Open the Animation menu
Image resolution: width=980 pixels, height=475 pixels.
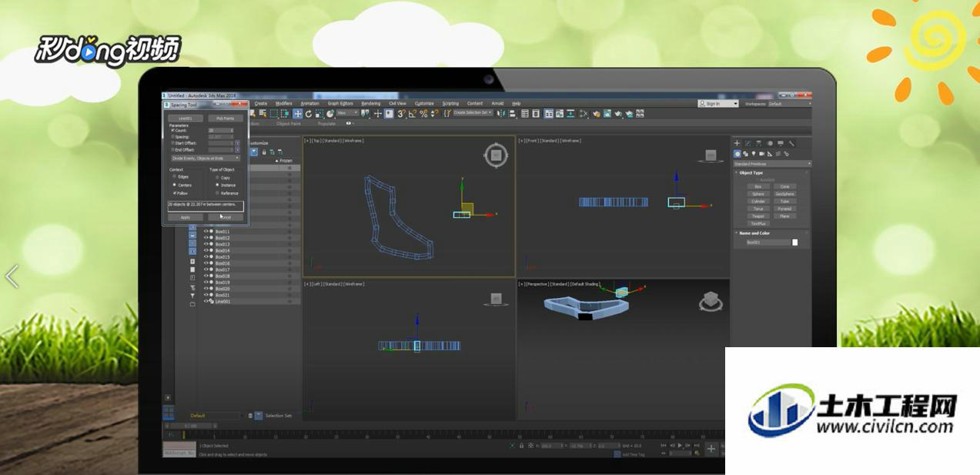[309, 103]
